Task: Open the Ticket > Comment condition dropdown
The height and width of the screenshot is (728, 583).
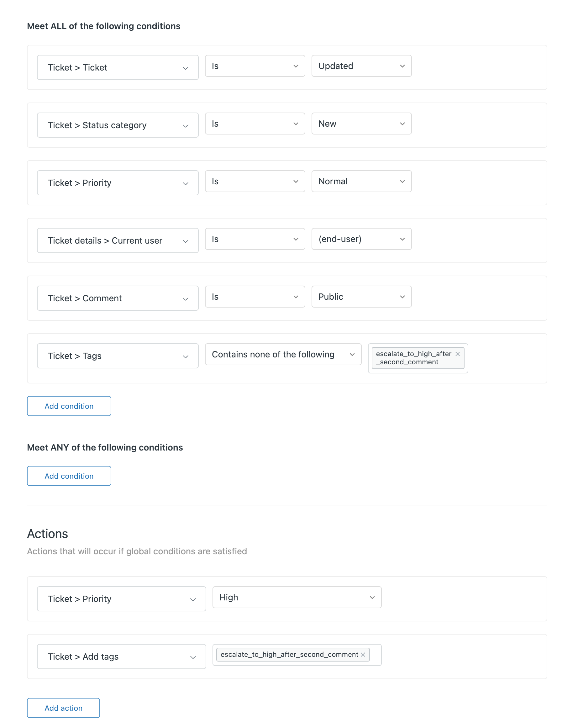Action: point(117,298)
